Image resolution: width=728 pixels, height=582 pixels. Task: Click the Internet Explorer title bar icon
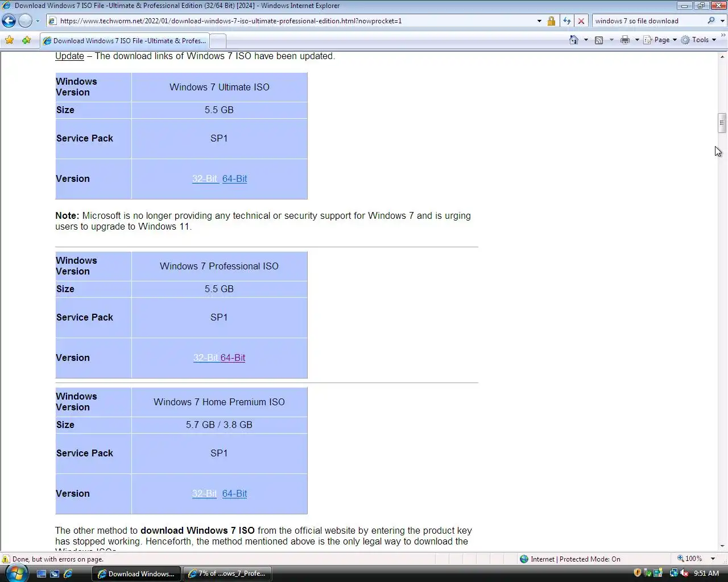pos(7,6)
